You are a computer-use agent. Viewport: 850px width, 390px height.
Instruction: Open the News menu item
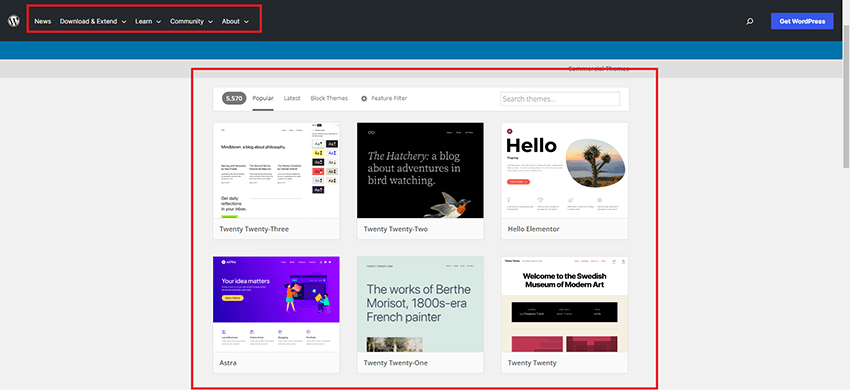coord(43,22)
